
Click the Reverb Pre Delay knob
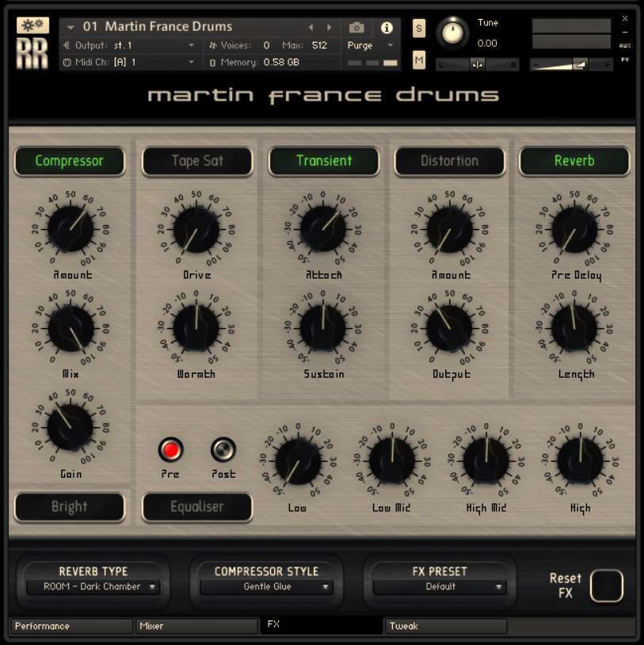coord(574,229)
